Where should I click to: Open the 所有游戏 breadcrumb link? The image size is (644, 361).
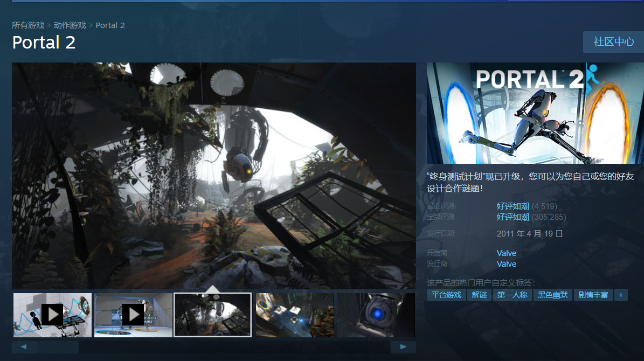[x=28, y=25]
